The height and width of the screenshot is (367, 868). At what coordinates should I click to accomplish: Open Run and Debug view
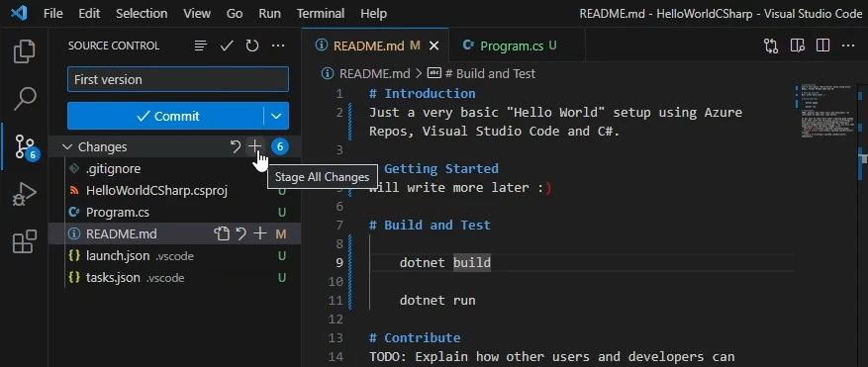click(25, 194)
